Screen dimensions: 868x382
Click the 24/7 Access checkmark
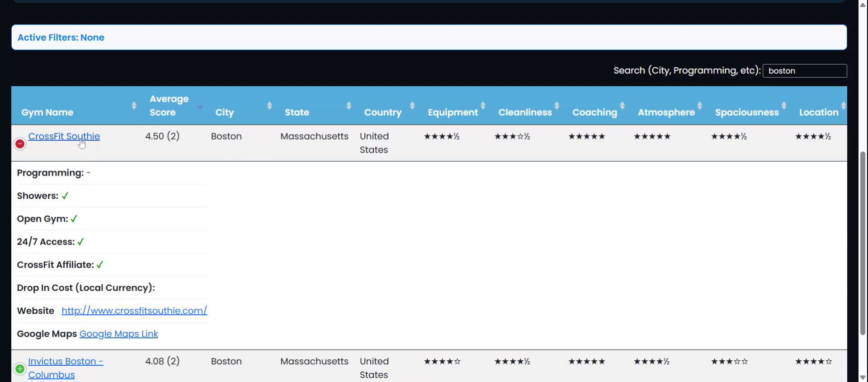(80, 242)
